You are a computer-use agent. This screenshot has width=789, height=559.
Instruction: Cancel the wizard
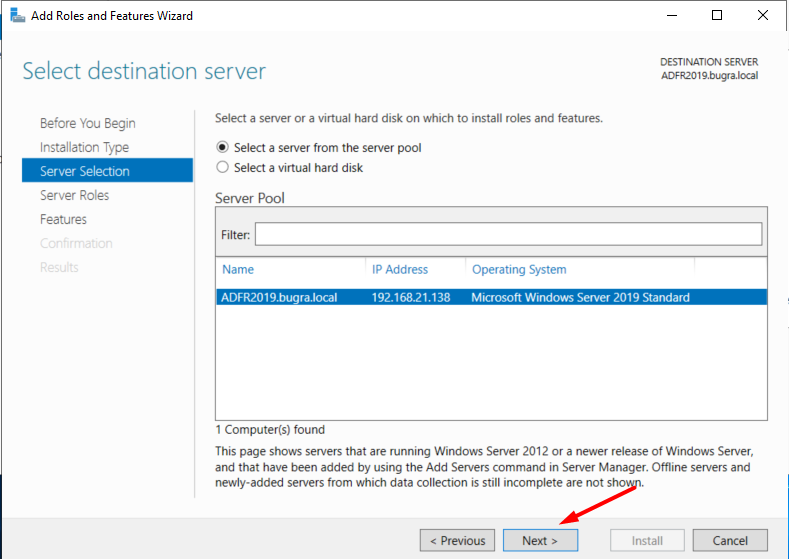pyautogui.click(x=730, y=540)
